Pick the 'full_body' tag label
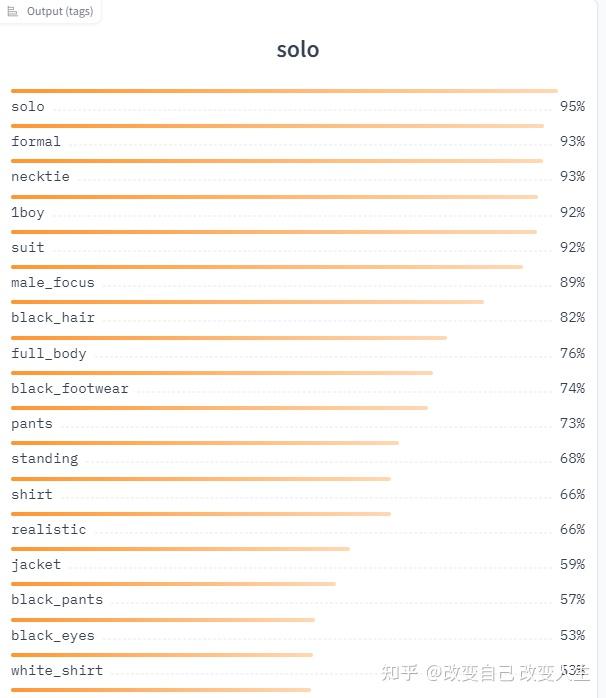This screenshot has width=606, height=698. point(49,354)
